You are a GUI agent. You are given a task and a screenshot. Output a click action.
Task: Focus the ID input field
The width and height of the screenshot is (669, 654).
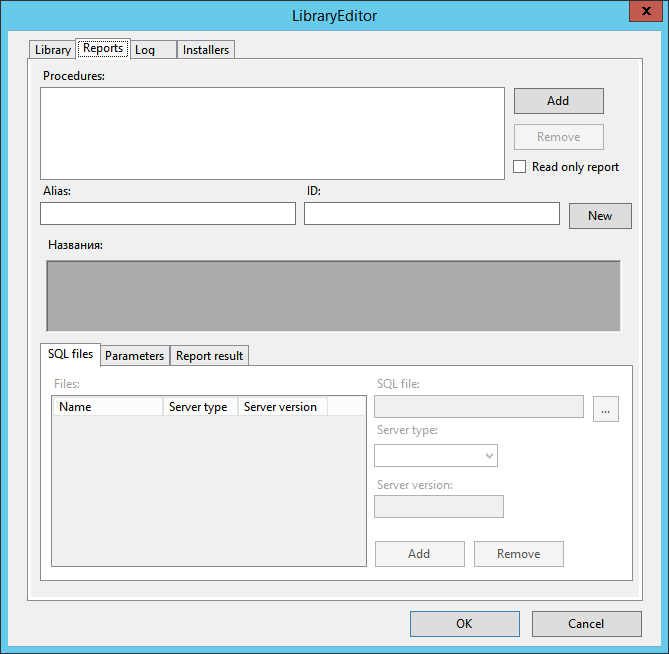pyautogui.click(x=431, y=214)
